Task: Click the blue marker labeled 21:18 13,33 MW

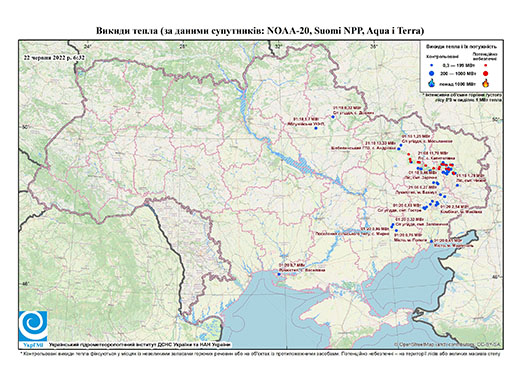Action: (399, 149)
